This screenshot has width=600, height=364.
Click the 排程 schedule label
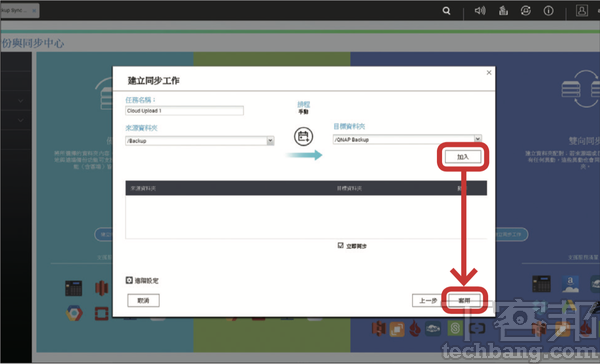tap(304, 104)
